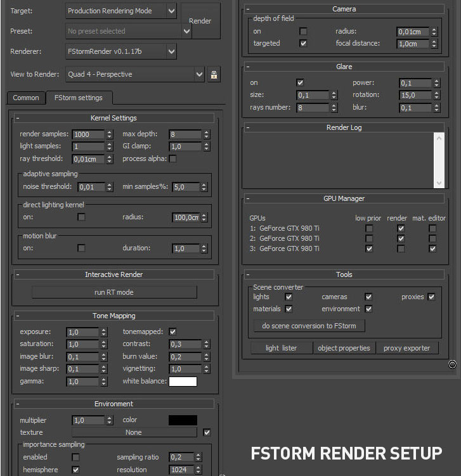Click the exposure field
461x476 pixels.
82,332
